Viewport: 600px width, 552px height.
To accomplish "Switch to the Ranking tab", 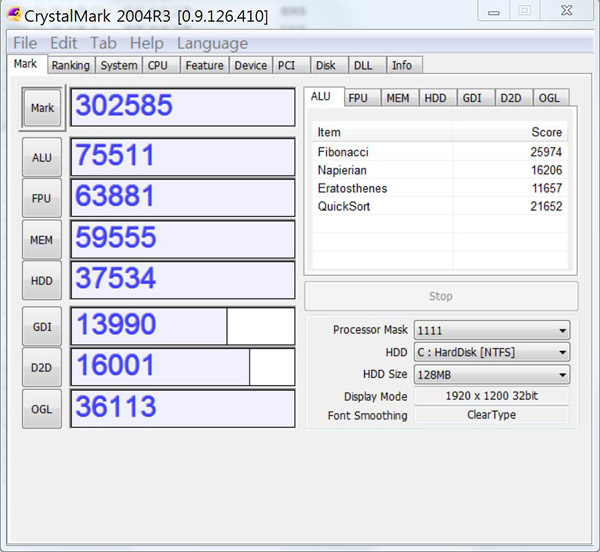I will (x=70, y=65).
